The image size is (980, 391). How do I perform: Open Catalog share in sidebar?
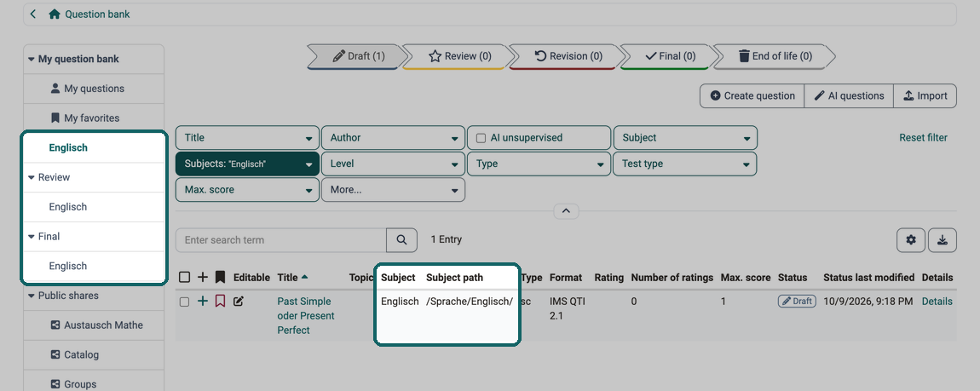click(94, 354)
